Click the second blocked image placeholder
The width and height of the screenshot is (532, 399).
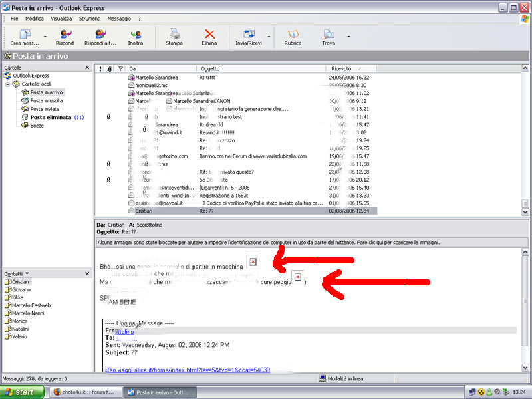(x=297, y=277)
